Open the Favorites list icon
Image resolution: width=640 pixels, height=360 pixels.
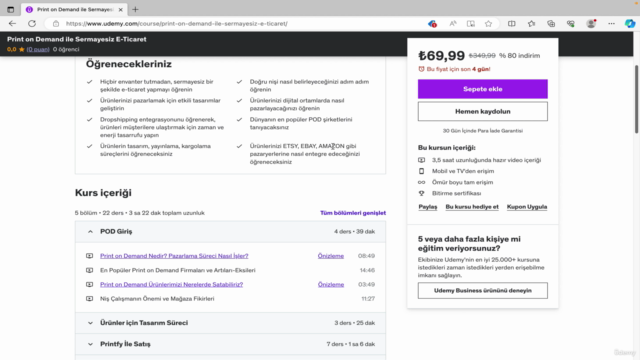tap(531, 24)
